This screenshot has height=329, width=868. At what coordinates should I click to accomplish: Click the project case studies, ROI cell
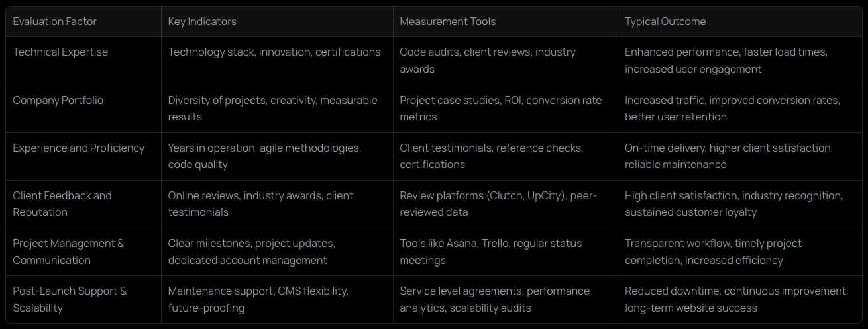[506, 109]
